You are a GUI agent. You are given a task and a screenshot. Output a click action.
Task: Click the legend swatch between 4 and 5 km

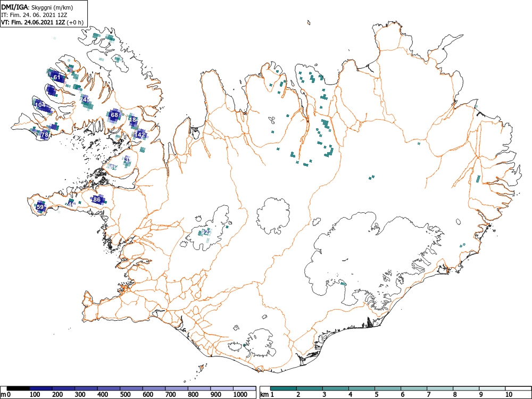click(x=362, y=388)
